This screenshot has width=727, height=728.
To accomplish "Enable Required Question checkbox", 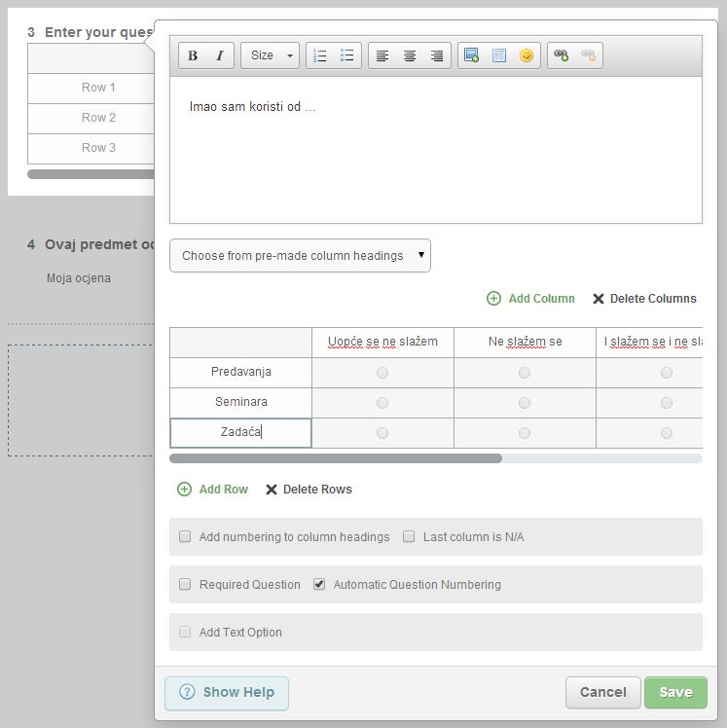I will click(185, 585).
